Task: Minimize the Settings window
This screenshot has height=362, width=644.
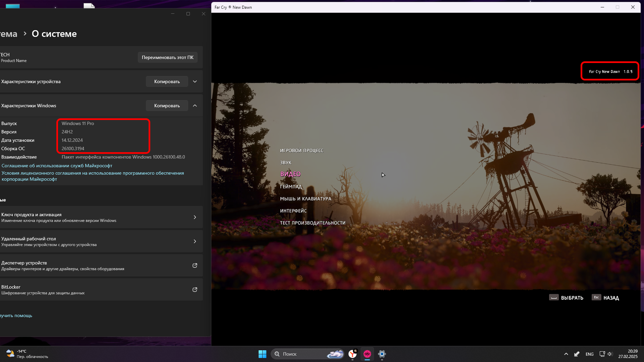Action: tap(173, 14)
